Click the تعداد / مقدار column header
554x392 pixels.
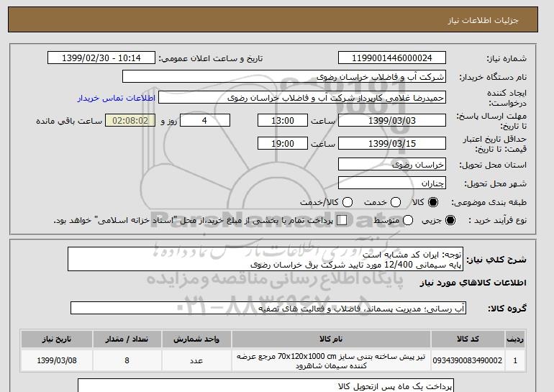click(x=127, y=339)
